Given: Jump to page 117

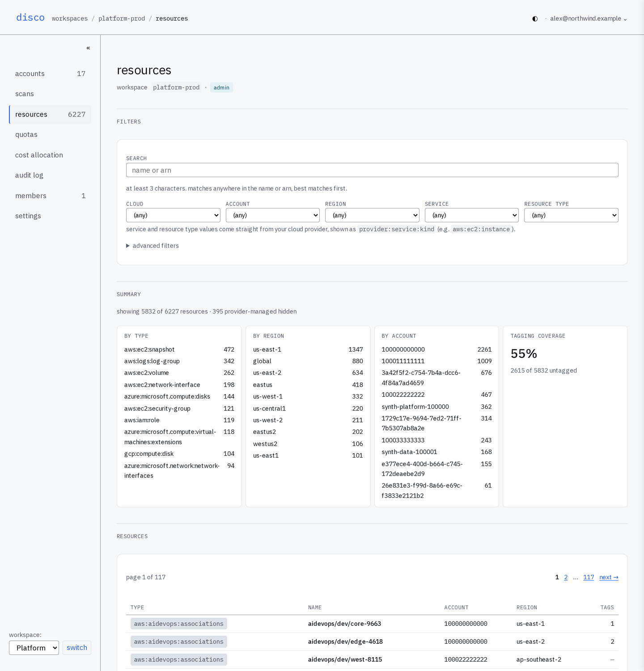Looking at the screenshot, I should (589, 577).
